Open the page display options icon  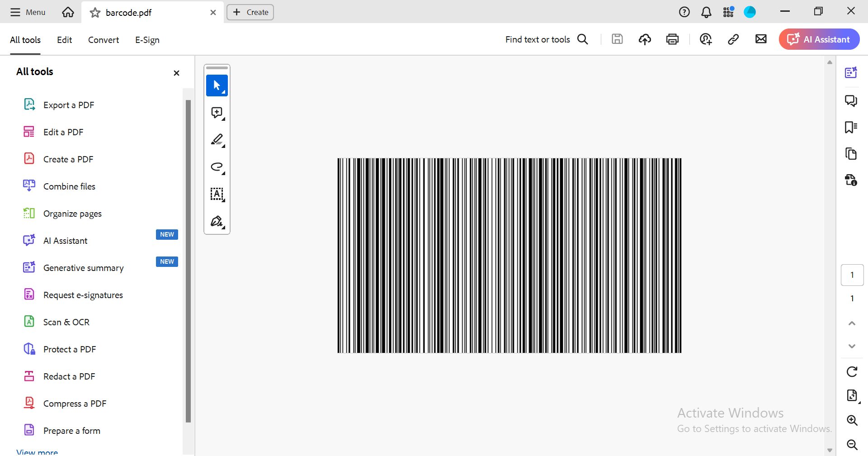point(852,396)
